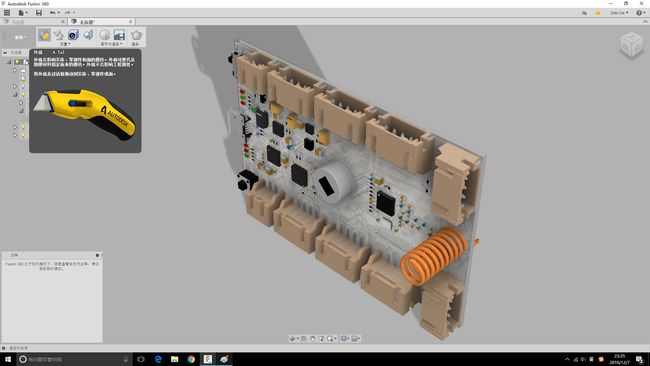Image resolution: width=650 pixels, height=366 pixels.
Task: Expand the second collapsed Browser tree node
Action: coord(15,87)
